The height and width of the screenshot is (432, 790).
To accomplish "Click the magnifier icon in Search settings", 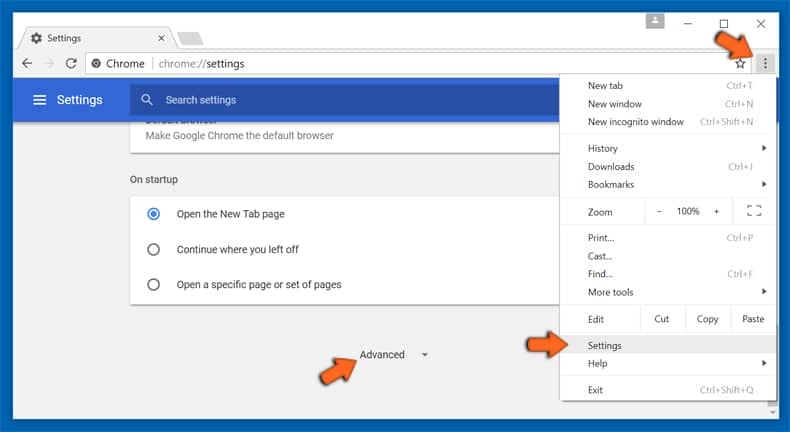I will pos(147,100).
